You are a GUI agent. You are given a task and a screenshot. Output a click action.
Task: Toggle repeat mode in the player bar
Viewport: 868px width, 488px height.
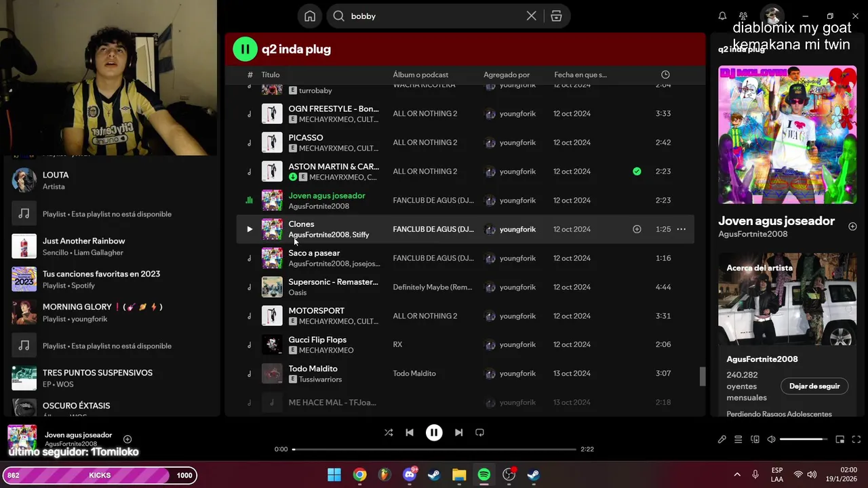pyautogui.click(x=479, y=432)
